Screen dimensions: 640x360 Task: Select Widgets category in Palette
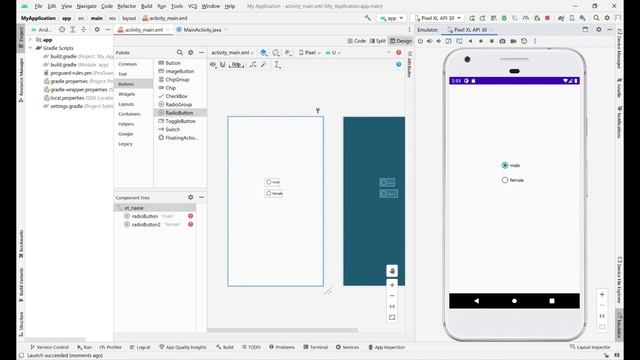pos(127,94)
